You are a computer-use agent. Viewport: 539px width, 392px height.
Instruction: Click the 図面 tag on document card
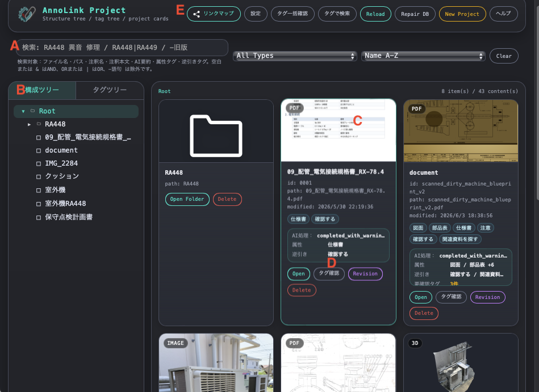(x=418, y=228)
